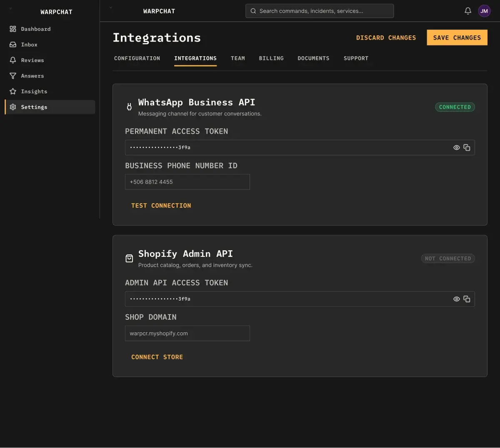Image resolution: width=500 pixels, height=448 pixels.
Task: Click the Save Changes button
Action: (457, 38)
